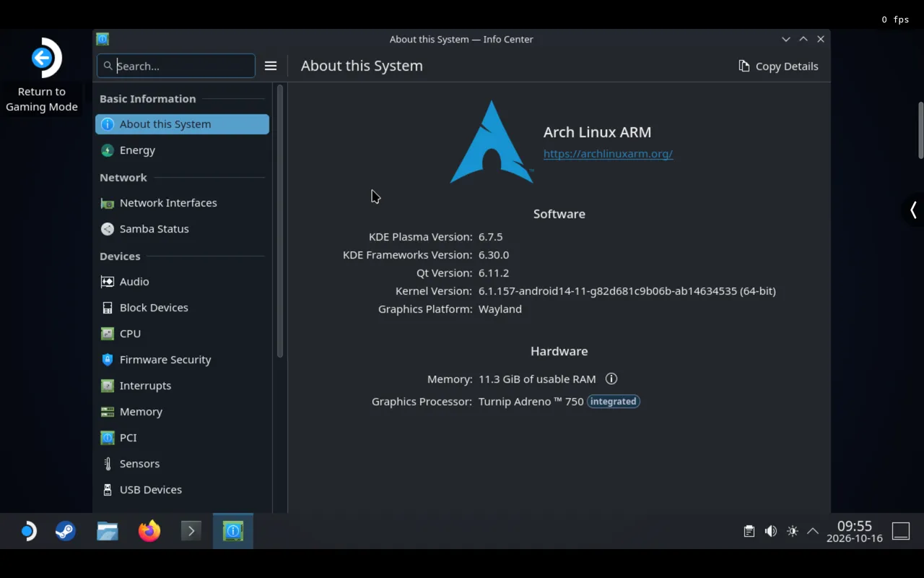
Task: Click the Search input field
Action: [176, 66]
